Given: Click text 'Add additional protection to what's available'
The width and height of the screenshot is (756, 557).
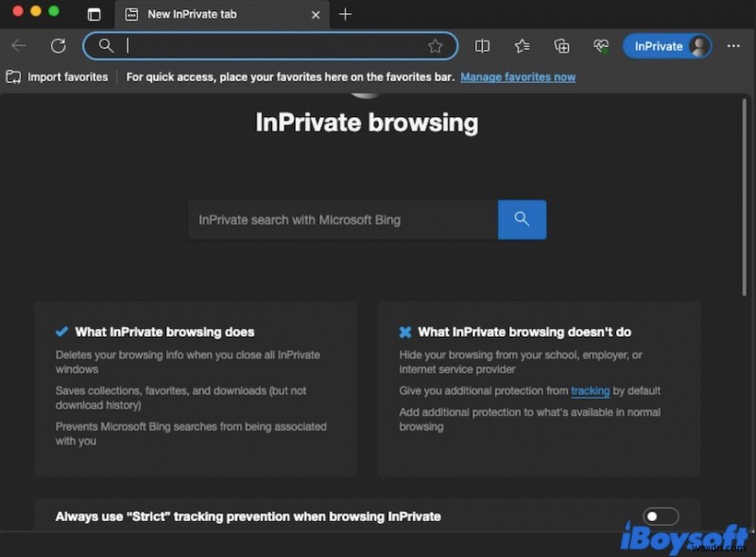Looking at the screenshot, I should click(506, 412).
